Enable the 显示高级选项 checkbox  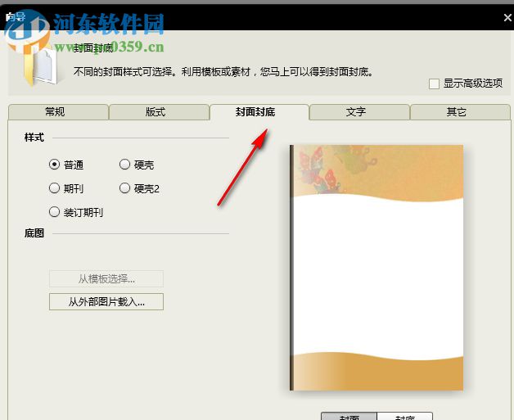click(x=434, y=84)
